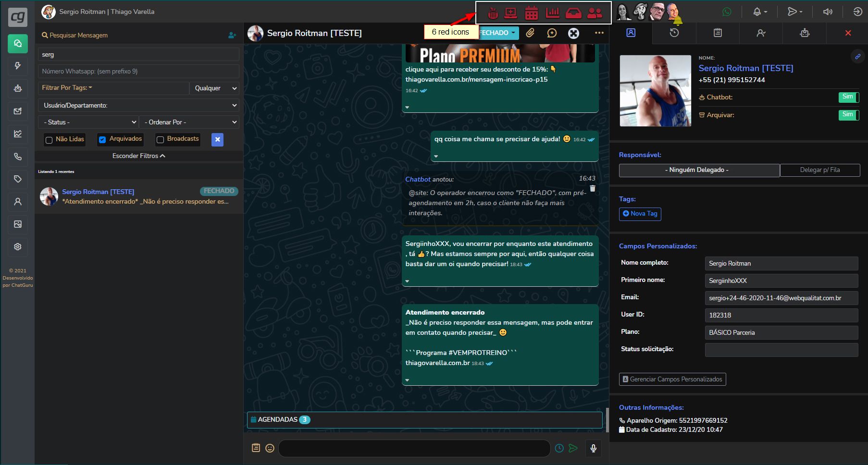Open the Ordenar Por dropdown
This screenshot has height=465, width=868.
pos(189,122)
